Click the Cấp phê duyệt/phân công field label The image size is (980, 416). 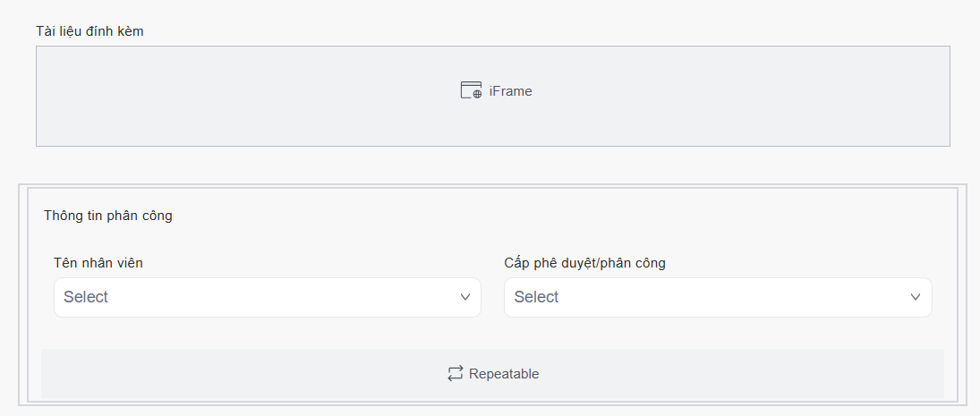point(584,263)
